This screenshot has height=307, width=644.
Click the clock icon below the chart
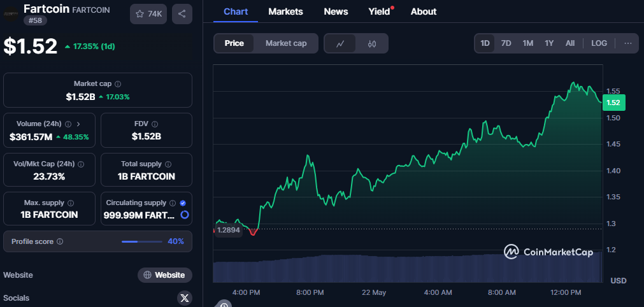224,304
